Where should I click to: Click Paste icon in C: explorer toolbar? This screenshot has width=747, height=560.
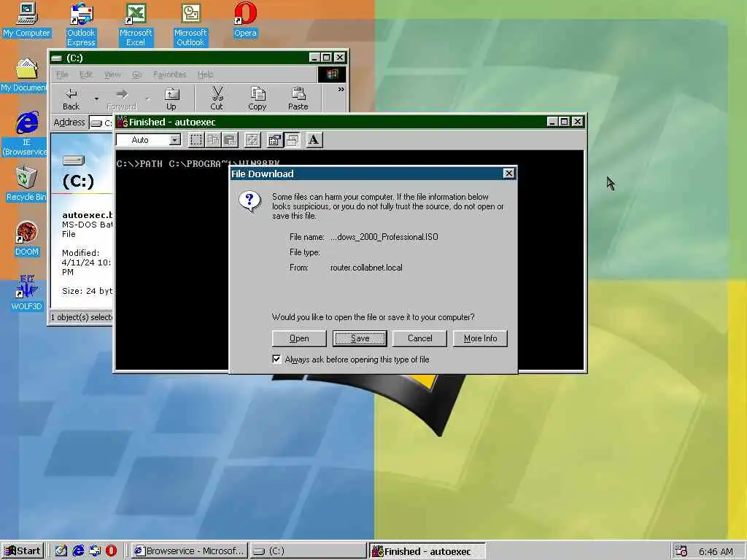(x=298, y=99)
